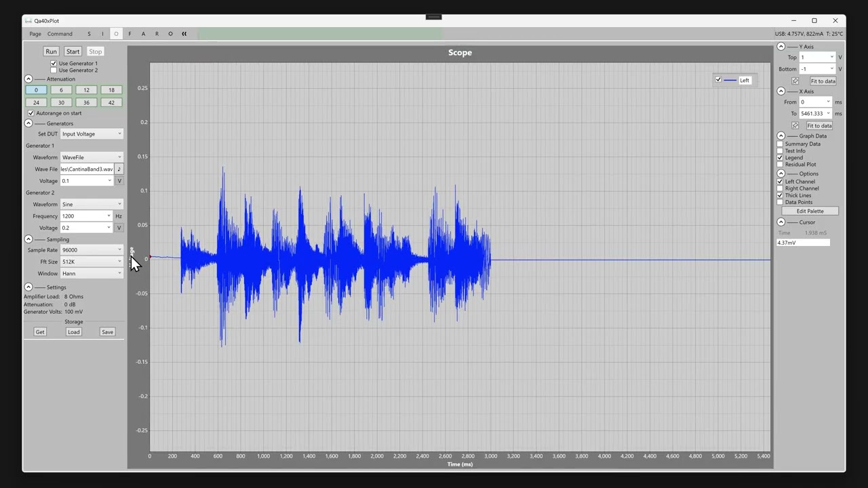Click the I toolbar shortcut

pyautogui.click(x=102, y=34)
